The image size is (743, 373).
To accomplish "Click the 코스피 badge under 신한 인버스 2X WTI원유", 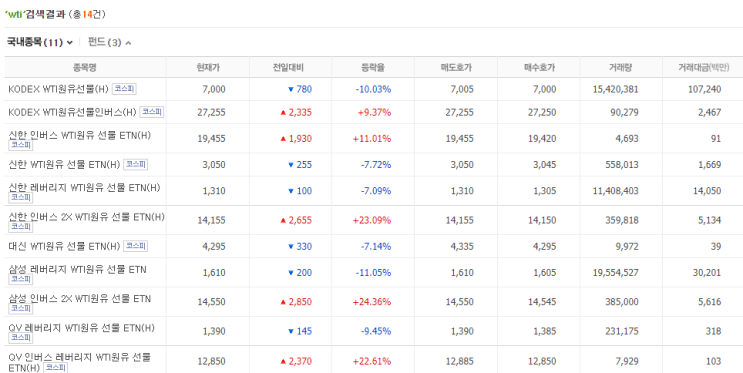I will point(21,227).
